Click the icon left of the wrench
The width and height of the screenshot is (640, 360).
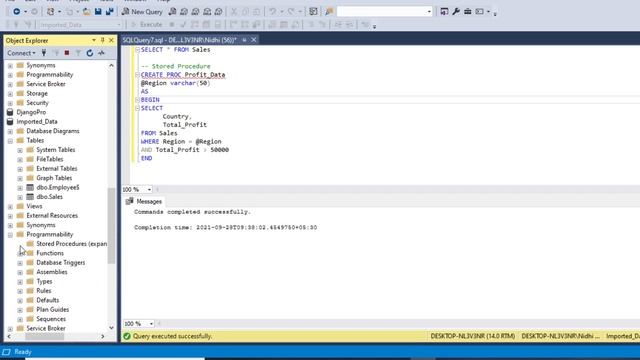coord(444,12)
